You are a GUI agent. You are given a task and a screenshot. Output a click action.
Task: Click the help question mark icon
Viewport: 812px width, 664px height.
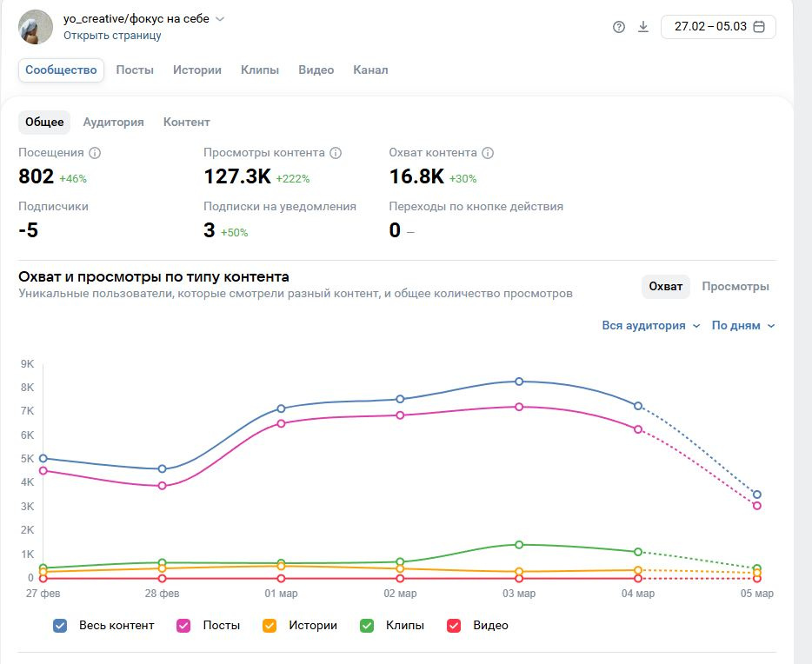click(x=619, y=27)
